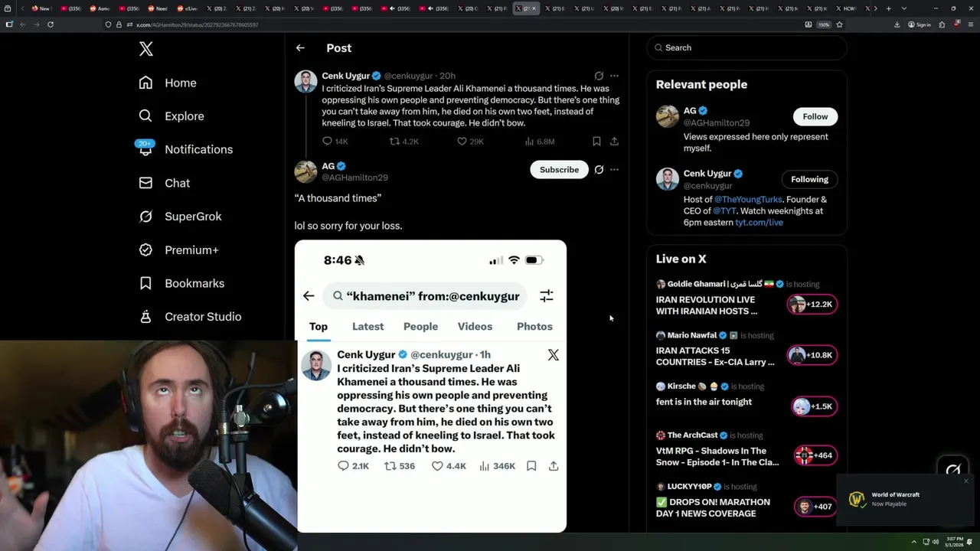
Task: Open Premium+ in sidebar
Action: (x=178, y=249)
